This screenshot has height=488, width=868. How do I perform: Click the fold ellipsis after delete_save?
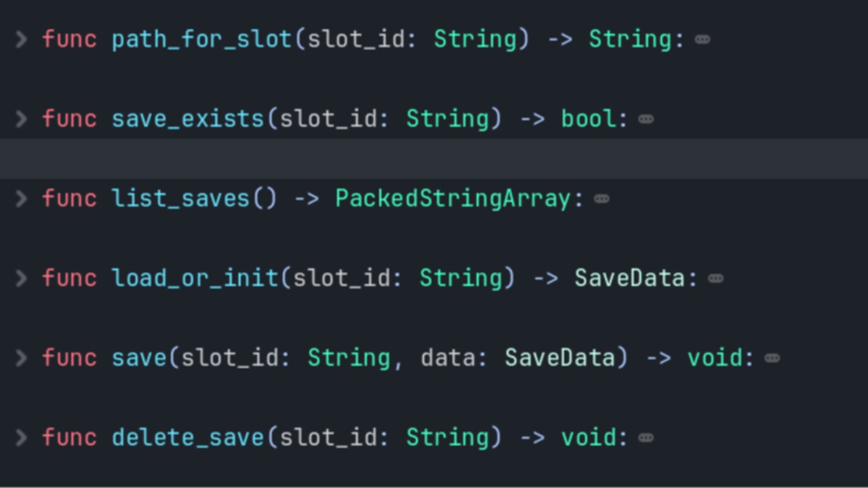(x=646, y=439)
